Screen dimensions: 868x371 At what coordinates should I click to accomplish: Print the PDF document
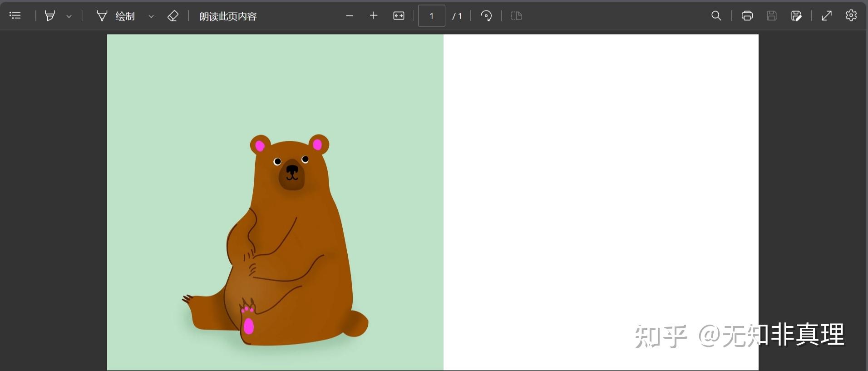coord(747,16)
